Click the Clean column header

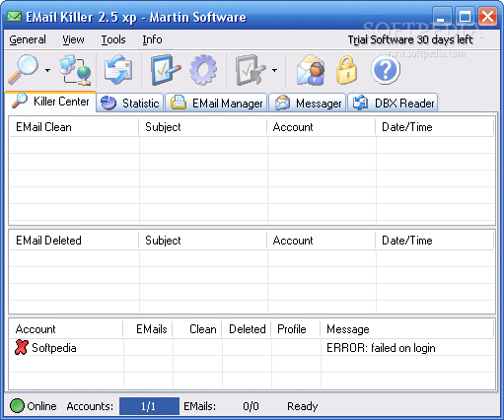point(197,329)
